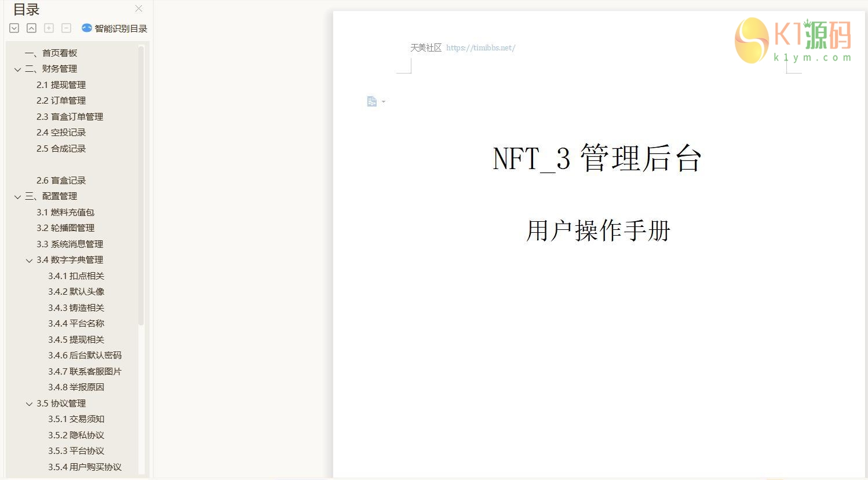Open 3.5.3 平台协议 entry
Screen dimensions: 868x480
[x=76, y=451]
